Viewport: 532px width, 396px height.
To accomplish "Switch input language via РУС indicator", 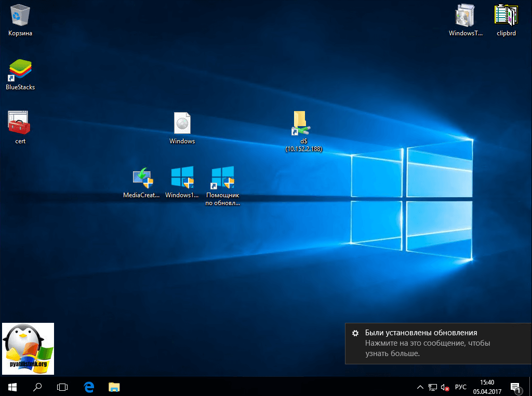I will [x=461, y=387].
